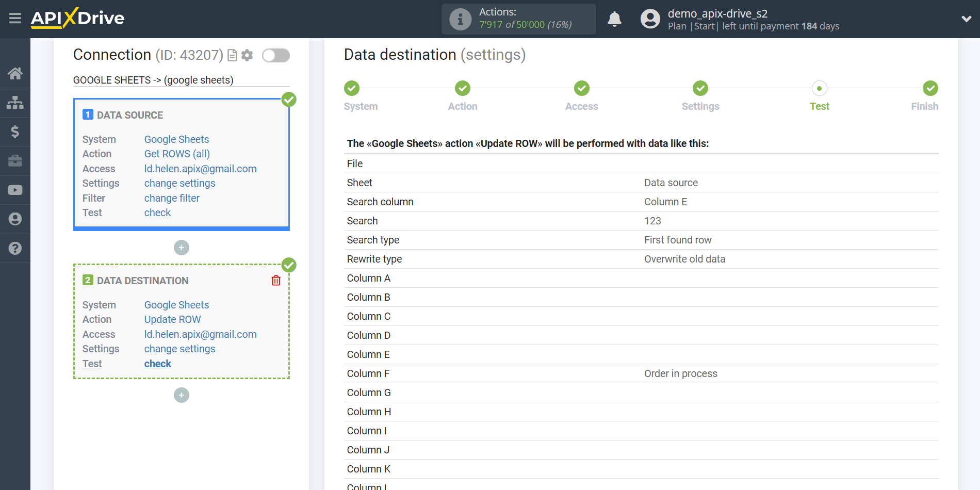Open Google Sheets link in Data Source
The image size is (980, 490).
[176, 139]
